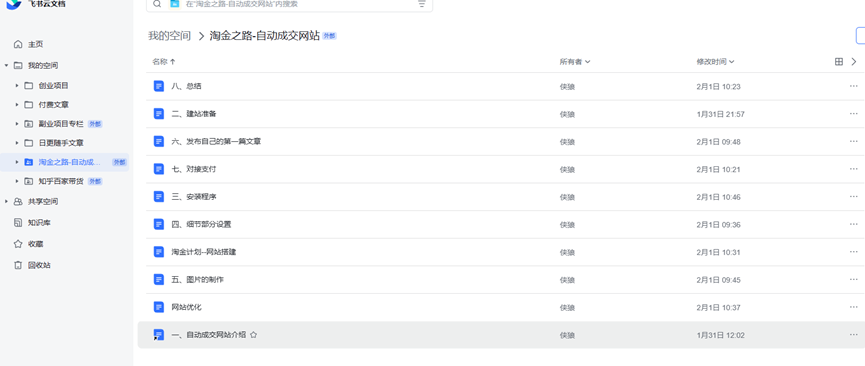
Task: Click doc icon of 二、建站准备
Action: (159, 114)
